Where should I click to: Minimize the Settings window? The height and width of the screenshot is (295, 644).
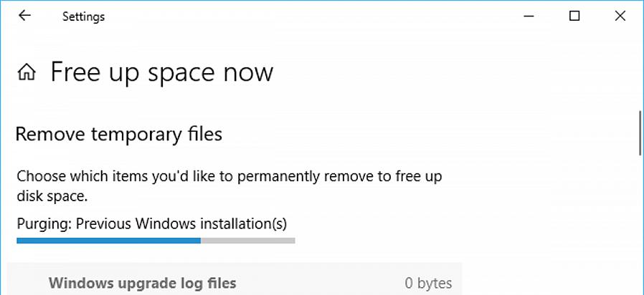(529, 16)
